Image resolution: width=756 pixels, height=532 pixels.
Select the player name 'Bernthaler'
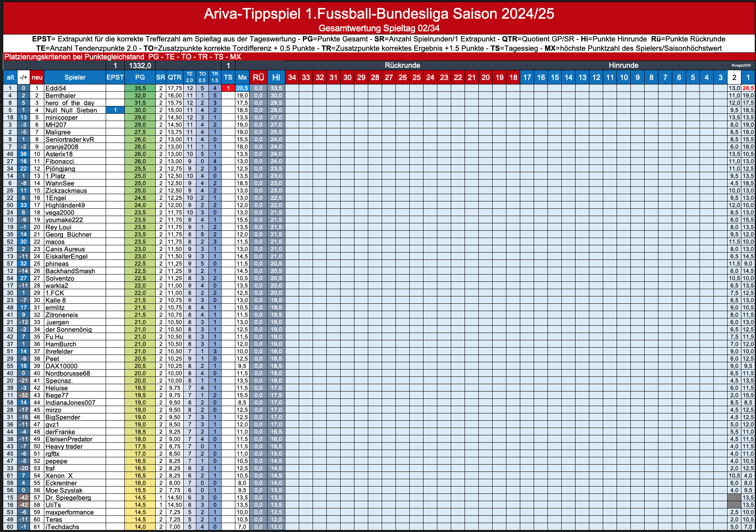point(61,95)
